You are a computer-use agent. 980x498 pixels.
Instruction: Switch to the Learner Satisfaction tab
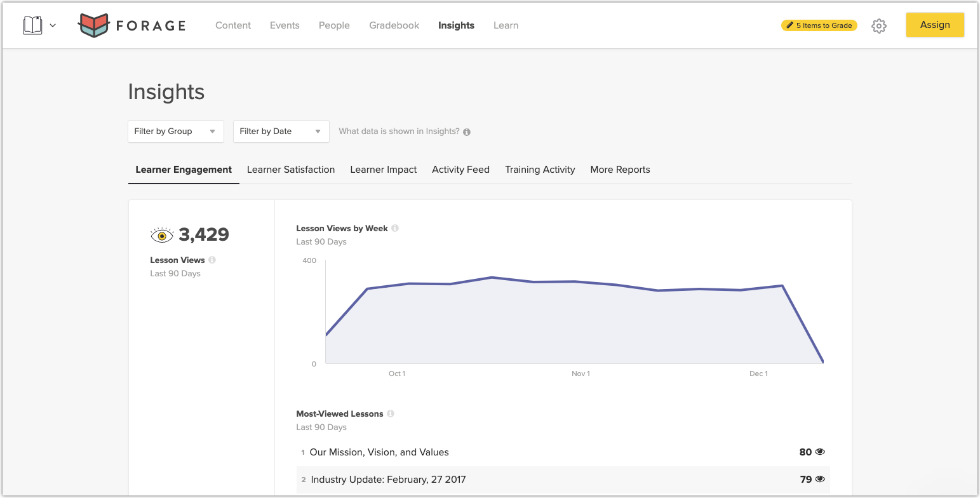click(x=291, y=170)
